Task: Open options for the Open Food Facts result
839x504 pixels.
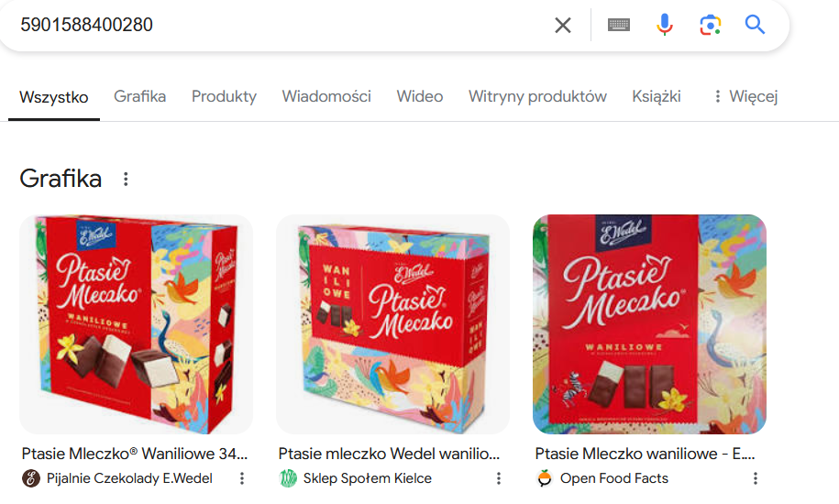Action: pos(756,478)
